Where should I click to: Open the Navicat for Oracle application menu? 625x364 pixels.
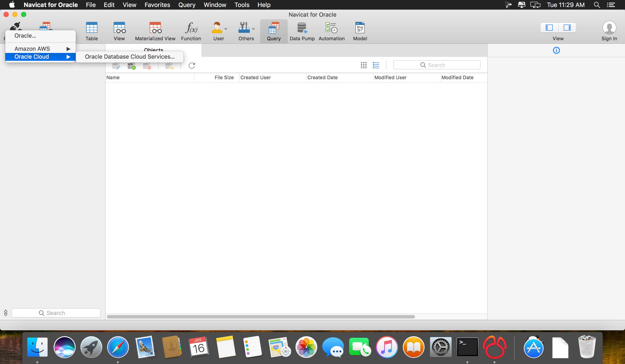coord(51,5)
